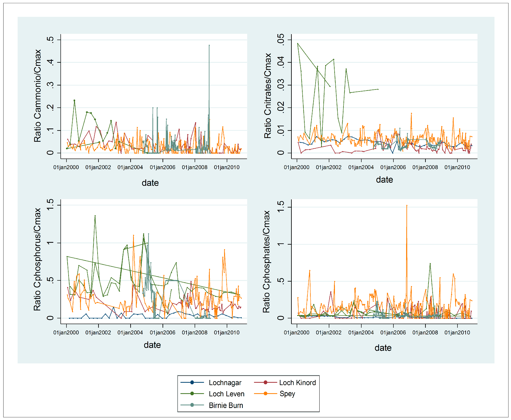Click the 01jan2006 tick in nitrates chart

(393, 167)
